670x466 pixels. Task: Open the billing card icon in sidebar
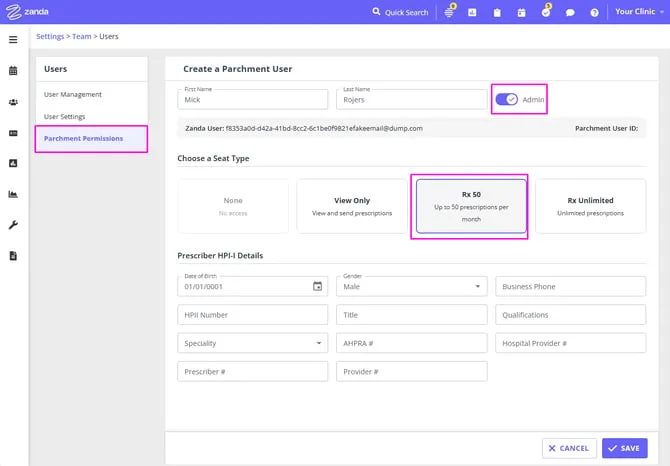tap(13, 133)
